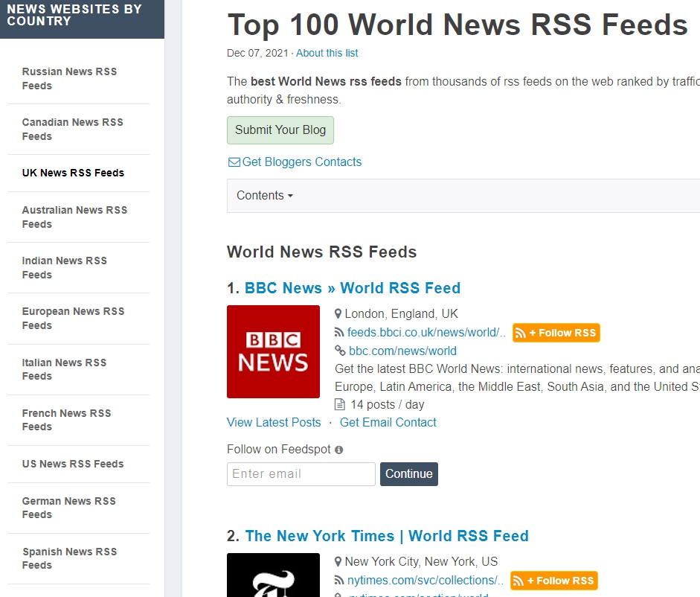Viewport: 700px width, 597px height.
Task: Open French News RSS Feeds in sidebar
Action: 66,420
